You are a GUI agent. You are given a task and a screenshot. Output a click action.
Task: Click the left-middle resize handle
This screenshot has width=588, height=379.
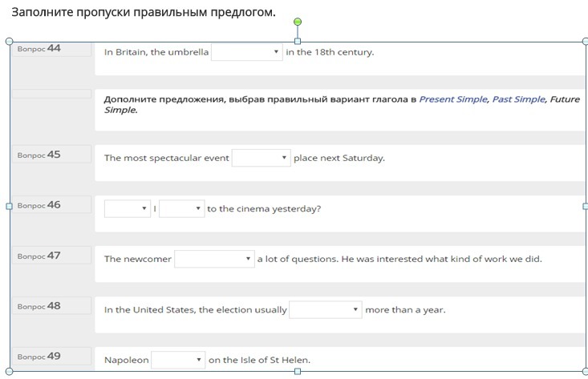click(x=10, y=206)
